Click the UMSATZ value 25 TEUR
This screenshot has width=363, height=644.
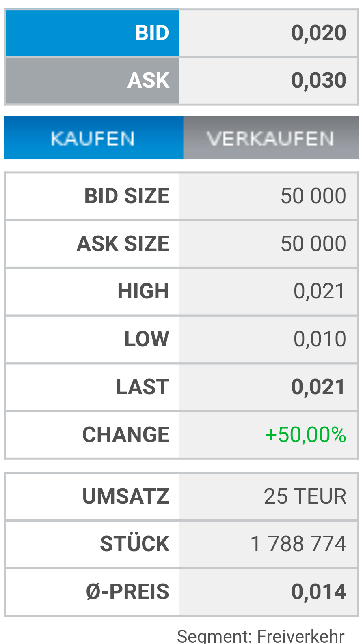tap(305, 496)
